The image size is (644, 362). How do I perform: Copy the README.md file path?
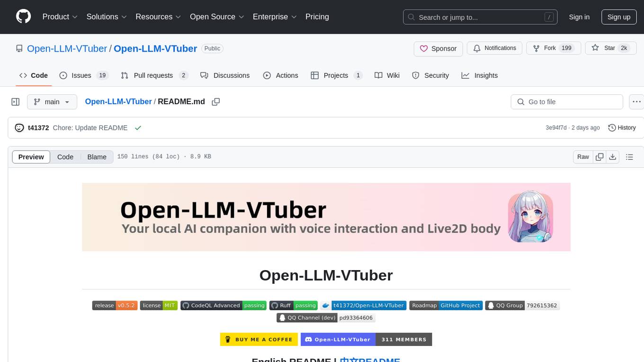(216, 102)
